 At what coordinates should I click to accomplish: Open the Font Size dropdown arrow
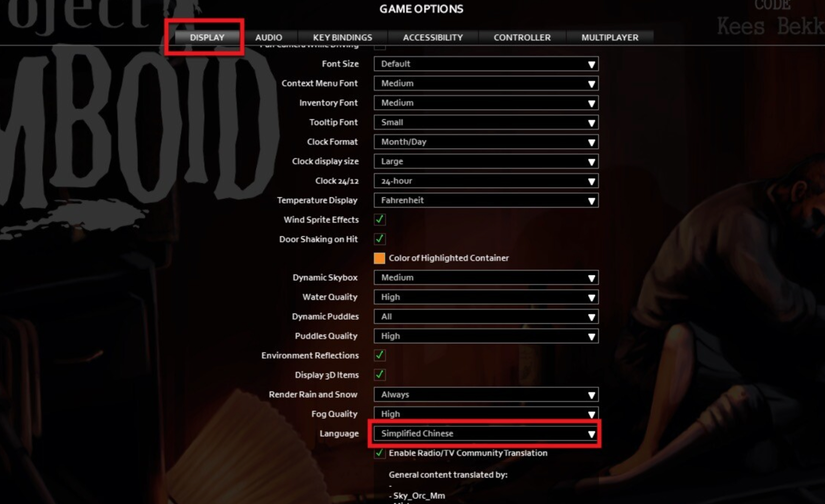tap(591, 64)
